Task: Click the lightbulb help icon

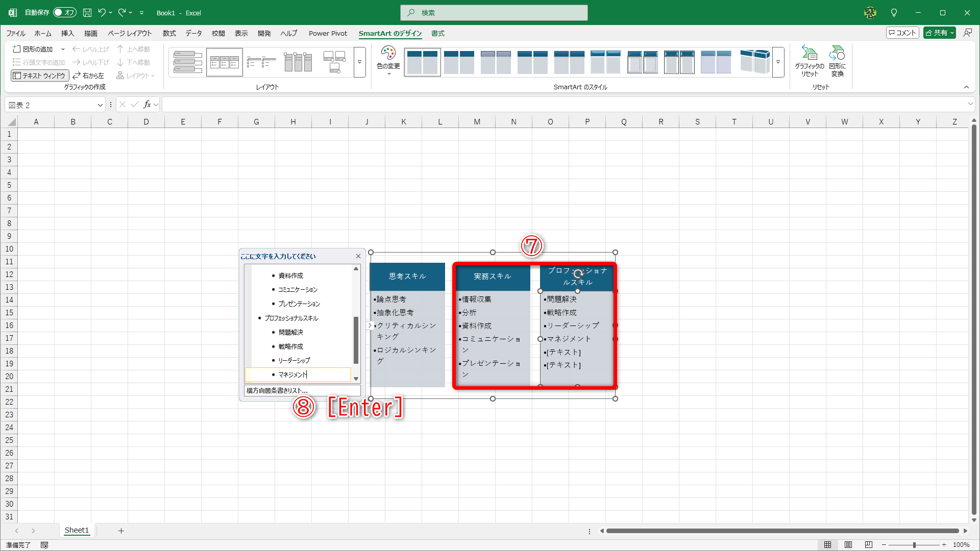Action: 894,13
